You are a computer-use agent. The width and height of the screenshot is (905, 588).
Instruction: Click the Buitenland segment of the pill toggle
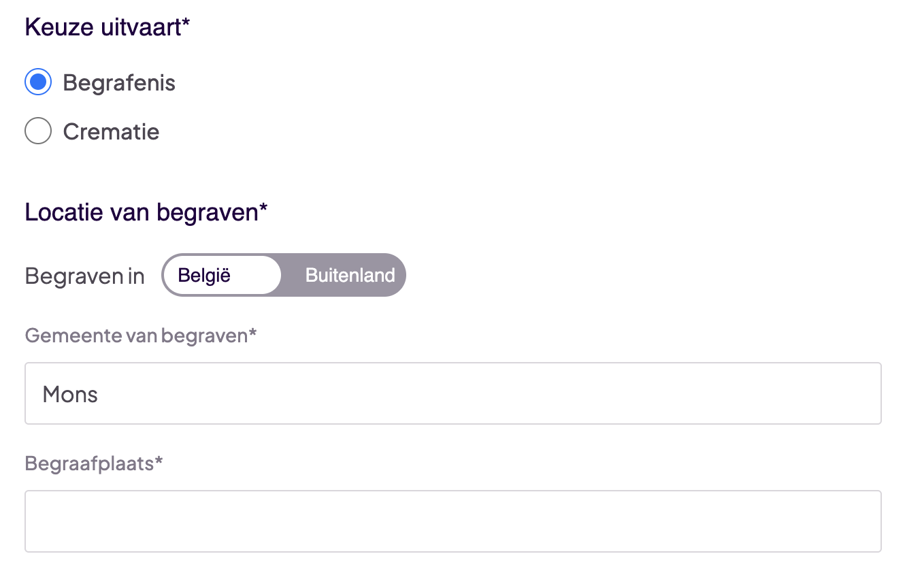coord(350,275)
